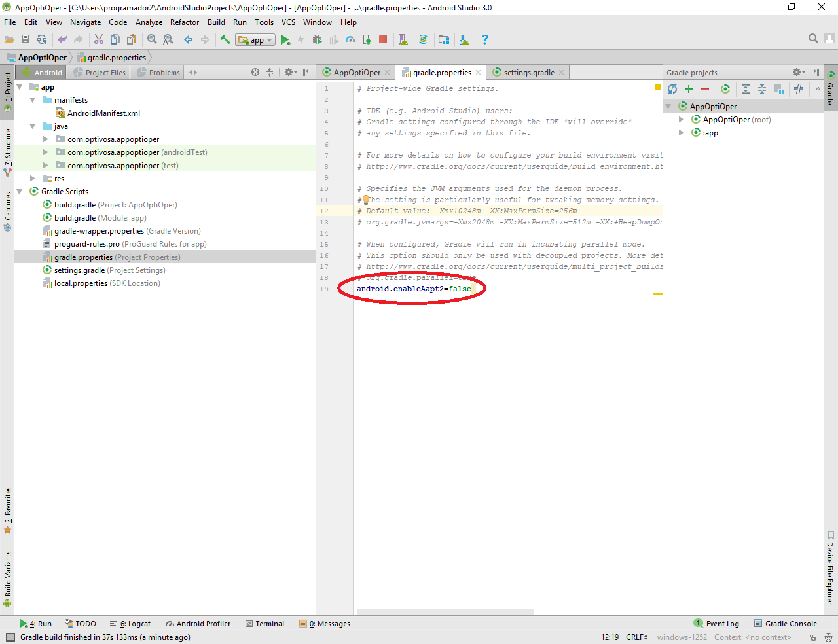Switch to the settings.gradle editor tab
The height and width of the screenshot is (644, 838).
tap(529, 73)
